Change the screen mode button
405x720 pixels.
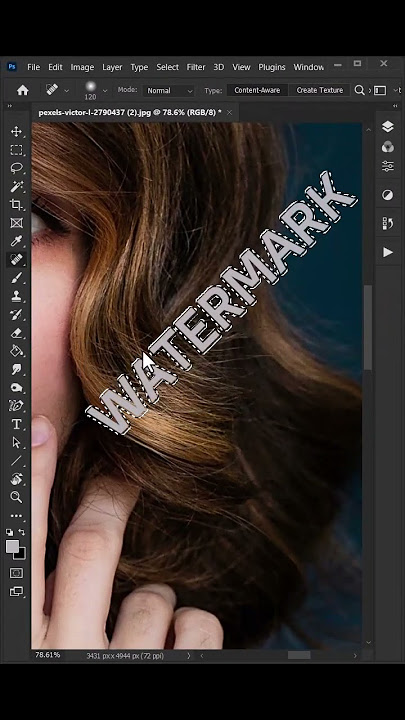pos(17,591)
